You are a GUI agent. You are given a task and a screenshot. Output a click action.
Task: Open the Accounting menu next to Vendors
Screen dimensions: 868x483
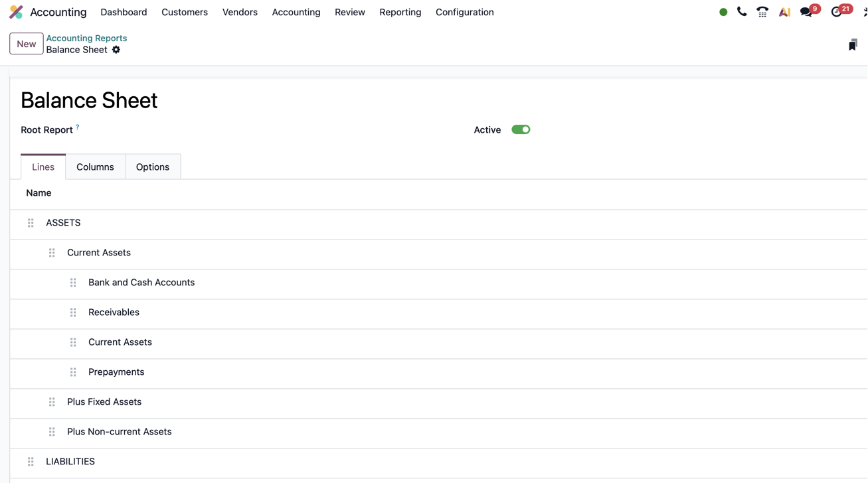(296, 12)
